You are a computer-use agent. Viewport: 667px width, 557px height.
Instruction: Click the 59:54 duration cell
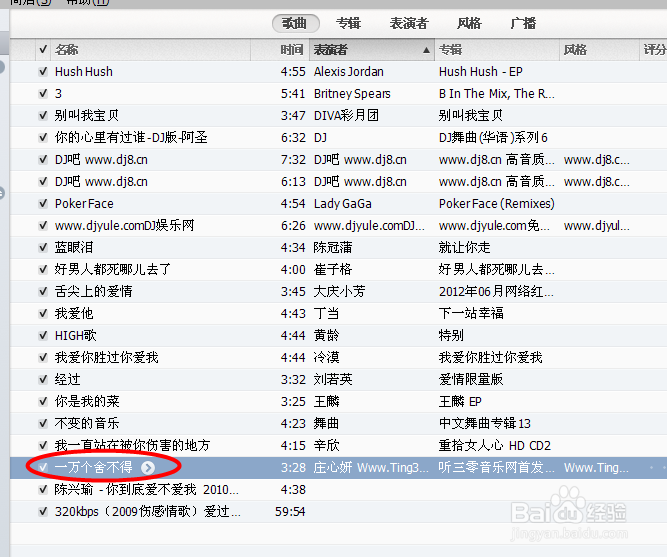290,511
